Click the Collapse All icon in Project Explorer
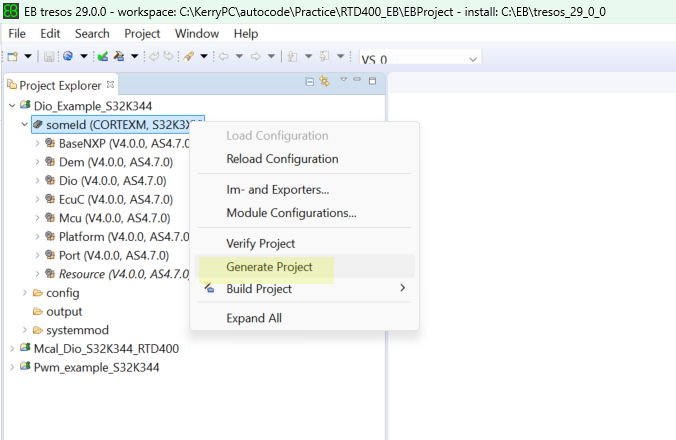Image resolution: width=676 pixels, height=440 pixels. point(310,81)
